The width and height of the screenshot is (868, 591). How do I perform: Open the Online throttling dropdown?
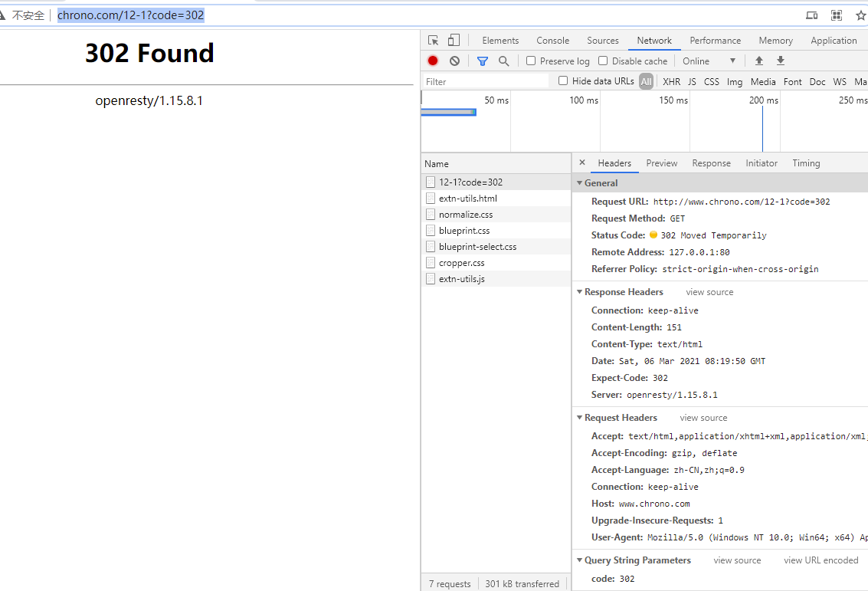pyautogui.click(x=709, y=61)
